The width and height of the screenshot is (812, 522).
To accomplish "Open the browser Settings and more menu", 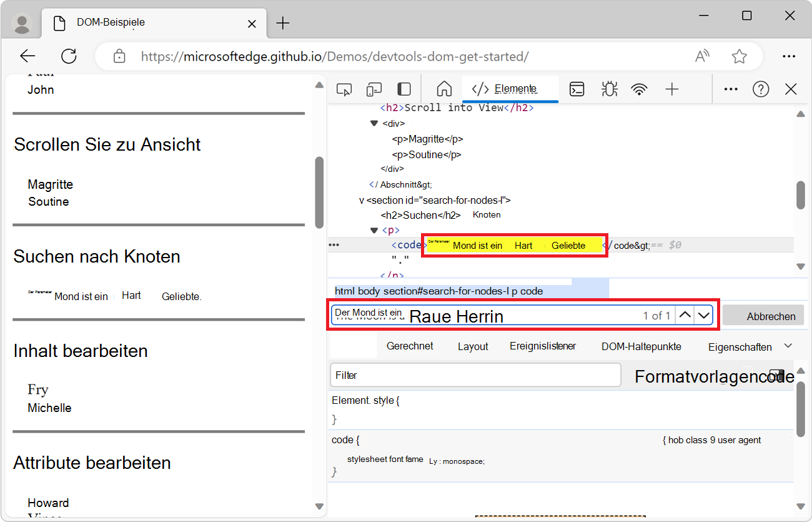I will 789,56.
